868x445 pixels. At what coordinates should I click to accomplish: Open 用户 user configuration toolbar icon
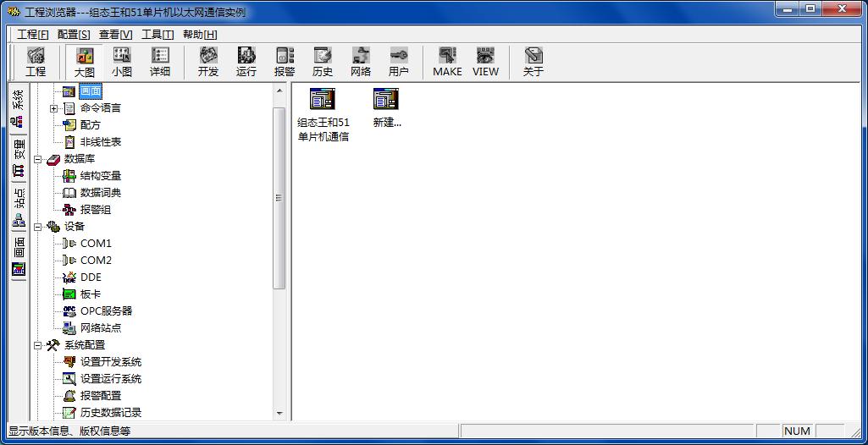(399, 62)
